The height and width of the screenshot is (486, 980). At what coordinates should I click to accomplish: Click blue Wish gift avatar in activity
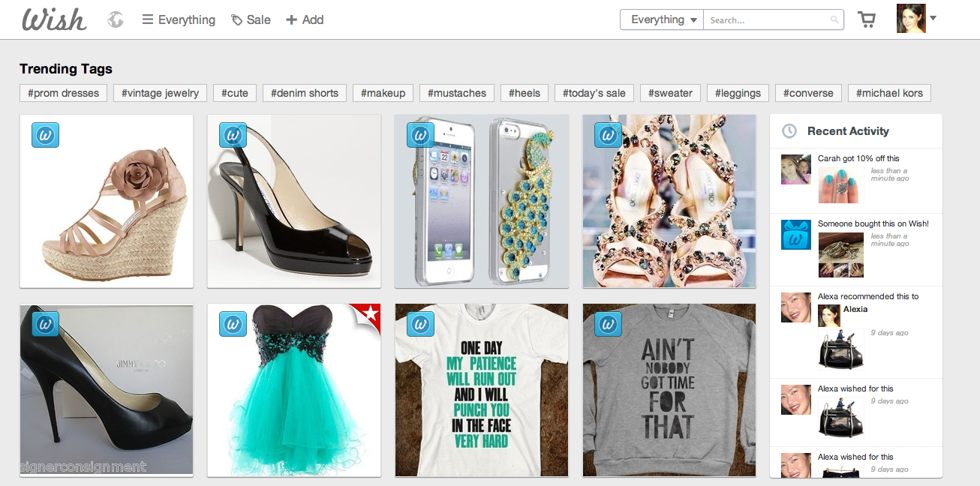[796, 235]
